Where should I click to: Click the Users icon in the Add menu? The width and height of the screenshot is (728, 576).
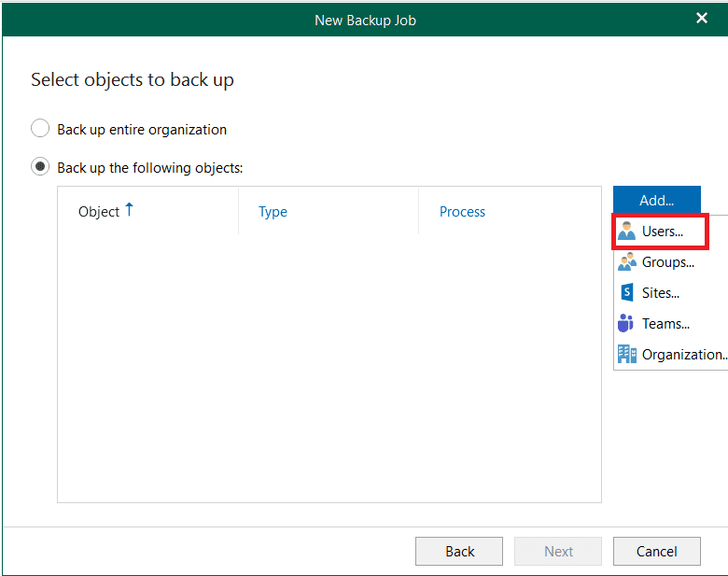click(626, 231)
